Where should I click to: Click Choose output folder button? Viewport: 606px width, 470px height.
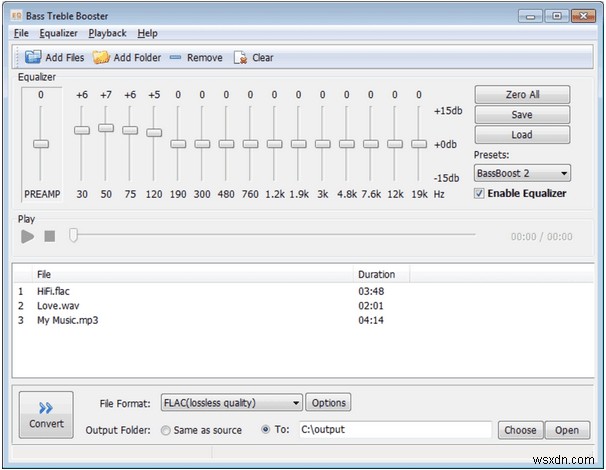pos(520,430)
